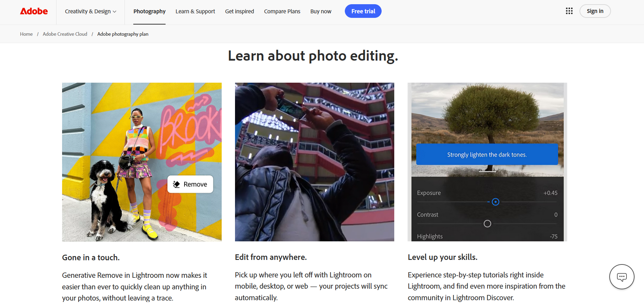Click the Contrast slider handle

487,223
